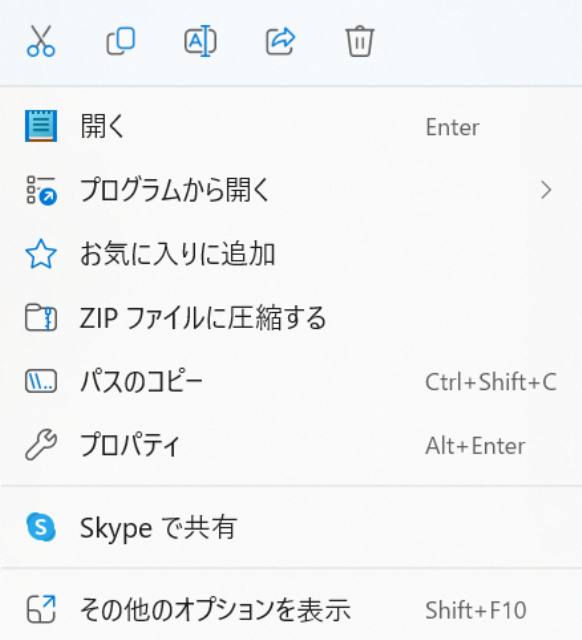Click the zip folder icon
Viewport: 582px width, 640px height.
click(x=41, y=318)
